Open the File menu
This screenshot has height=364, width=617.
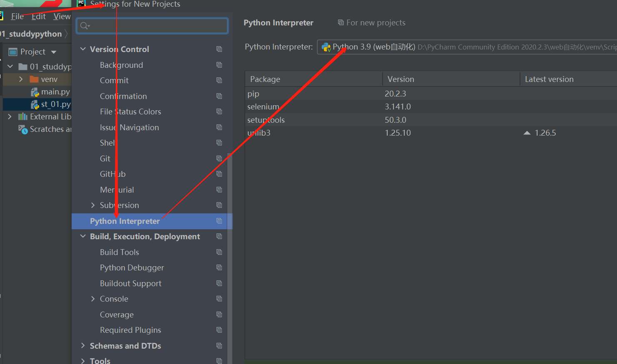17,16
